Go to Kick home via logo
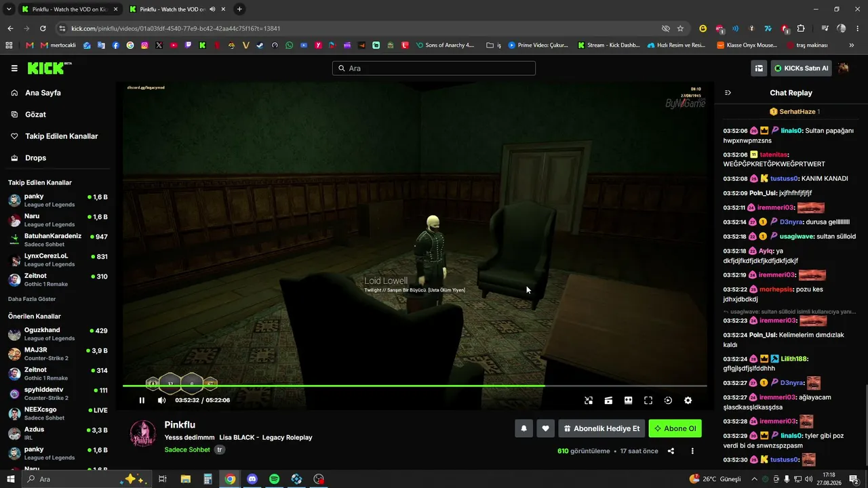 click(x=49, y=68)
